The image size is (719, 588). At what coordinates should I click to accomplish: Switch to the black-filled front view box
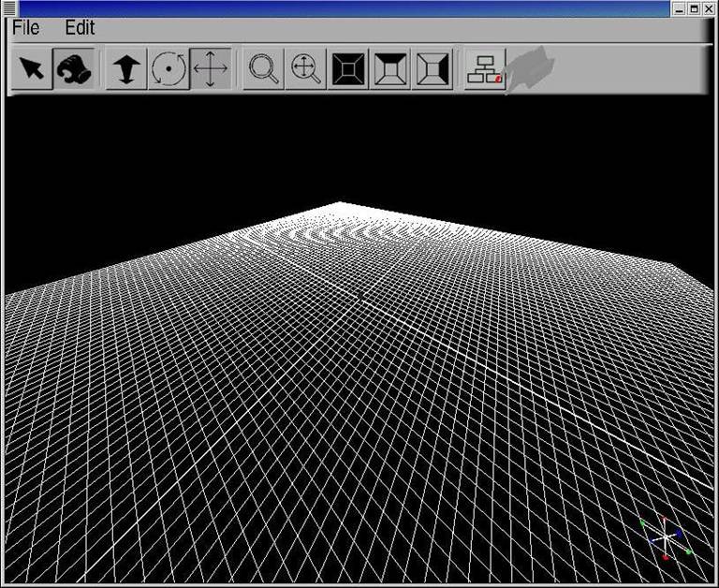pyautogui.click(x=348, y=68)
